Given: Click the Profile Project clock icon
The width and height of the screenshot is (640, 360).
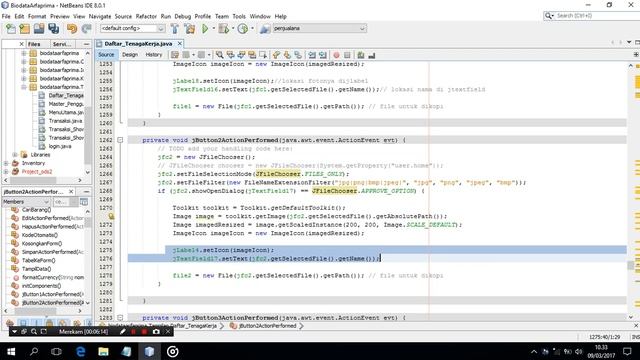Looking at the screenshot, I should 243,29.
